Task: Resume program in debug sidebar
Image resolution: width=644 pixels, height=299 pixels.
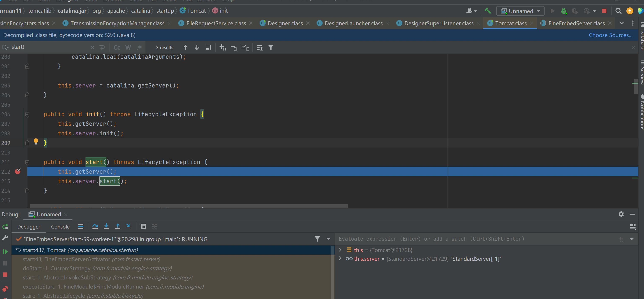Action: pos(5,252)
